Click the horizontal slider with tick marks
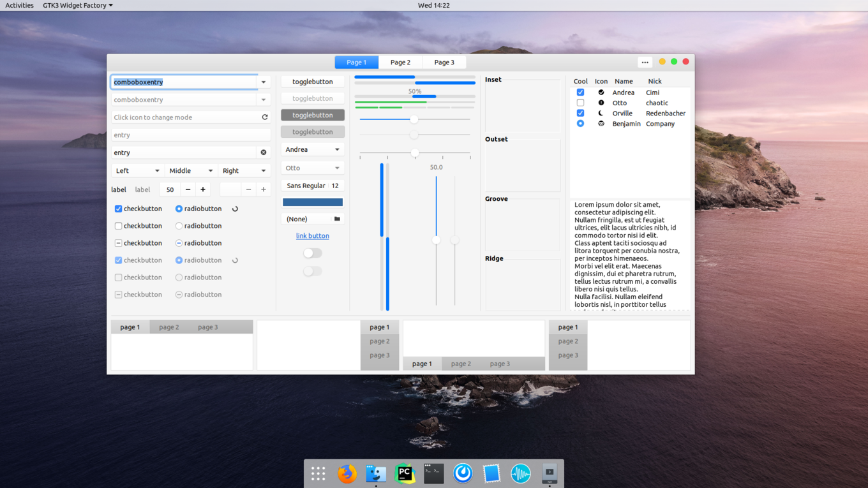Screen dimensions: 868x488 415,154
